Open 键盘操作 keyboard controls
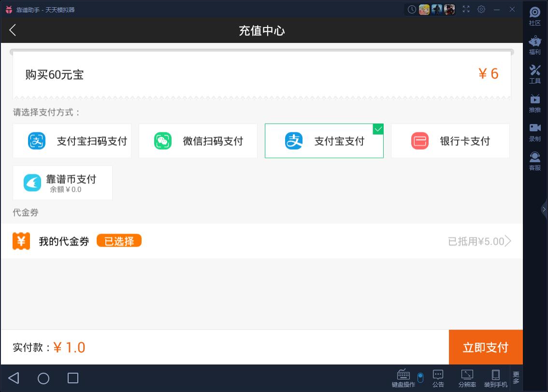This screenshot has height=392, width=548. click(404, 378)
